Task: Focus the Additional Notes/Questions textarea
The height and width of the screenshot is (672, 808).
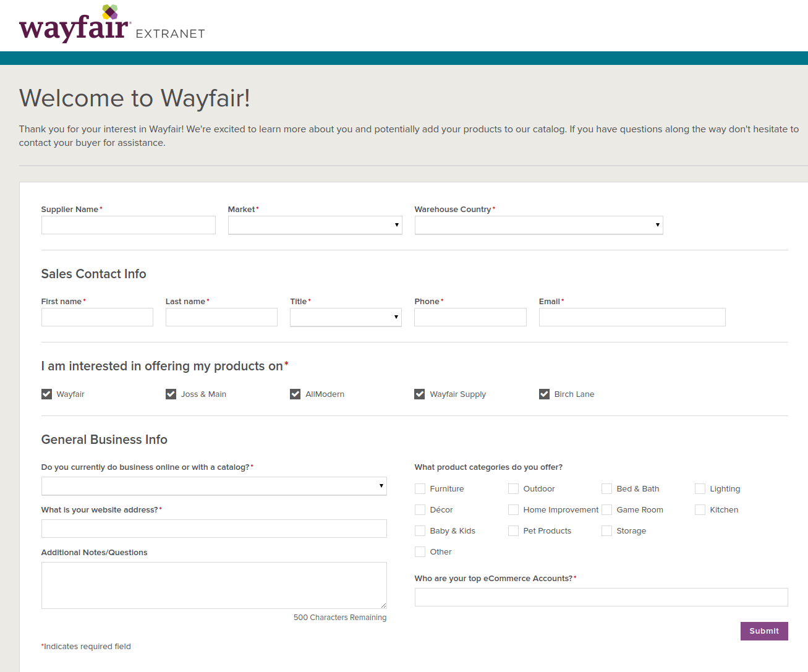Action: tap(214, 585)
